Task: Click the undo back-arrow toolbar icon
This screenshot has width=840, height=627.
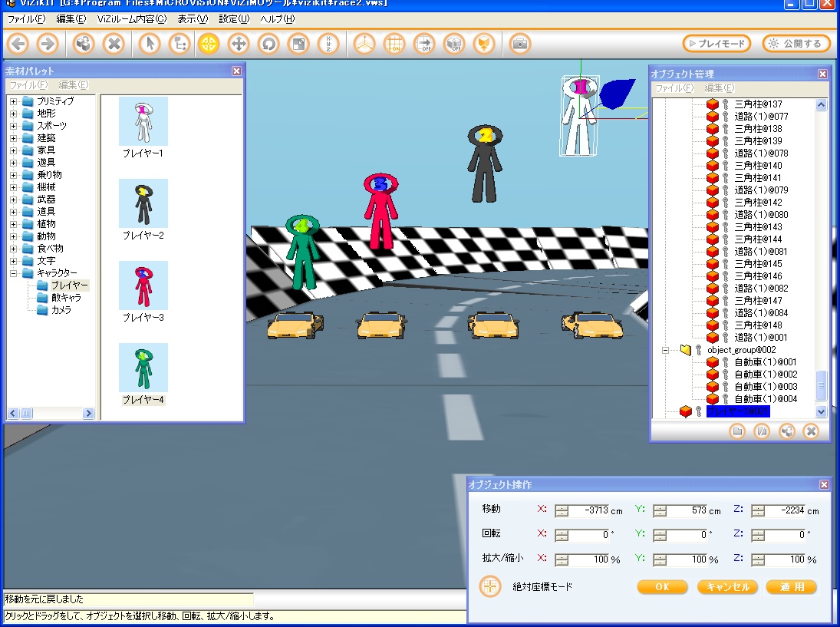Action: click(18, 44)
